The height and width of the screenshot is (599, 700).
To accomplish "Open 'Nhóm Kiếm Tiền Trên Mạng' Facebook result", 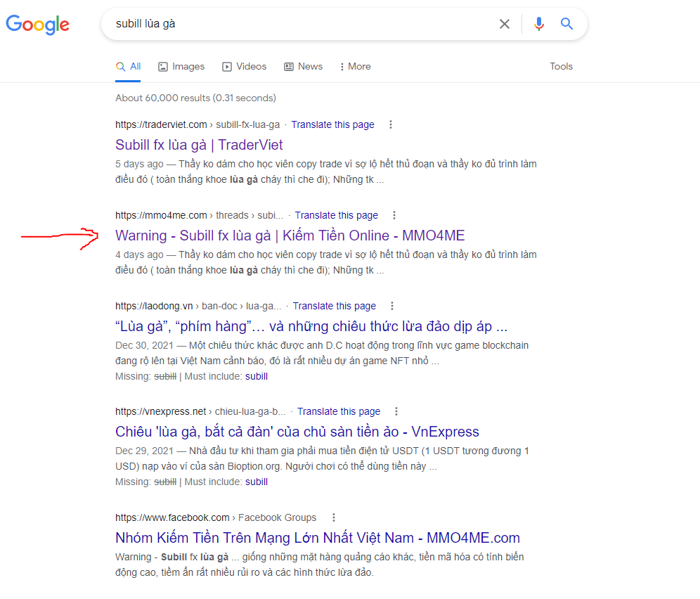I will tap(318, 538).
